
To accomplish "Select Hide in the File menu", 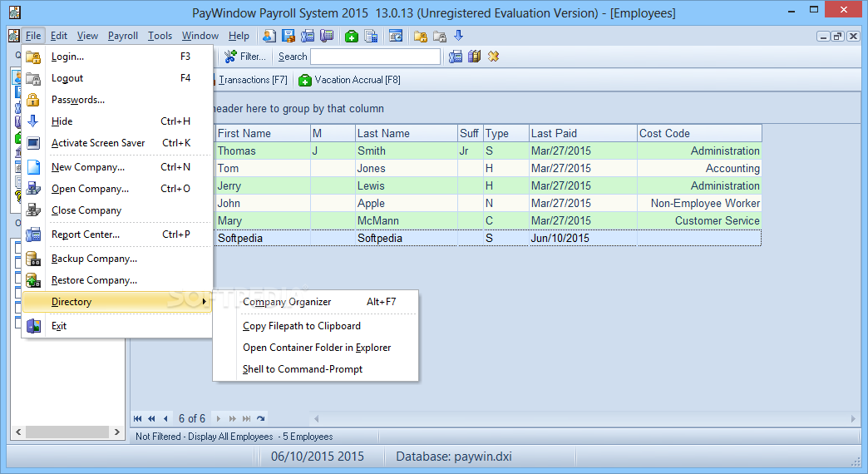I will [117, 121].
